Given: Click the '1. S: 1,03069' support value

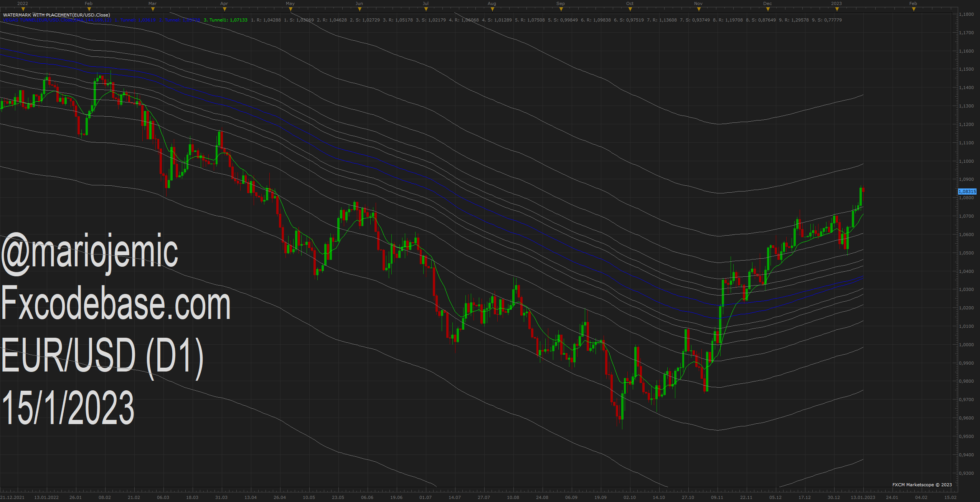Looking at the screenshot, I should (x=299, y=20).
